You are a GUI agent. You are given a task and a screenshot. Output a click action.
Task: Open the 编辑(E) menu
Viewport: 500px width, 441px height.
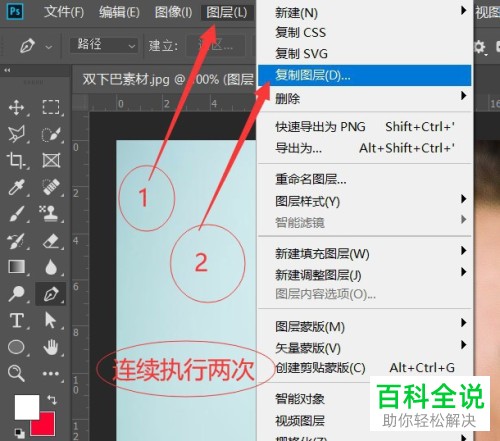119,12
